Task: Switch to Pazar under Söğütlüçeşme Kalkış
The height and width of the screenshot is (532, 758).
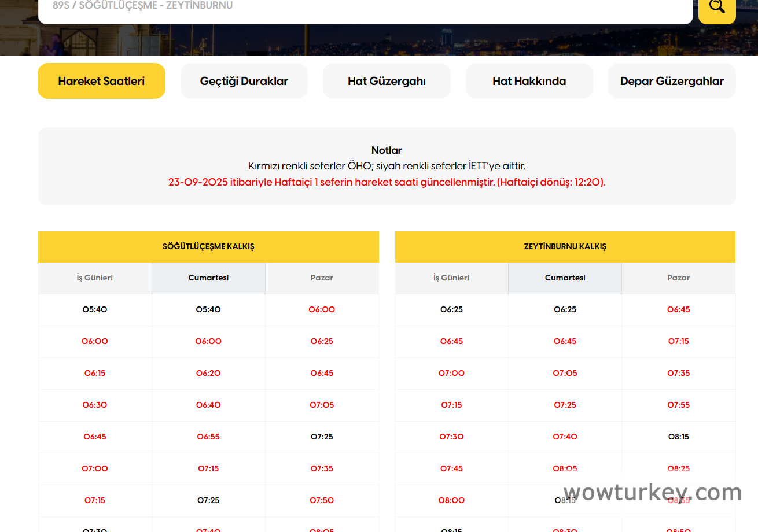Action: tap(322, 278)
